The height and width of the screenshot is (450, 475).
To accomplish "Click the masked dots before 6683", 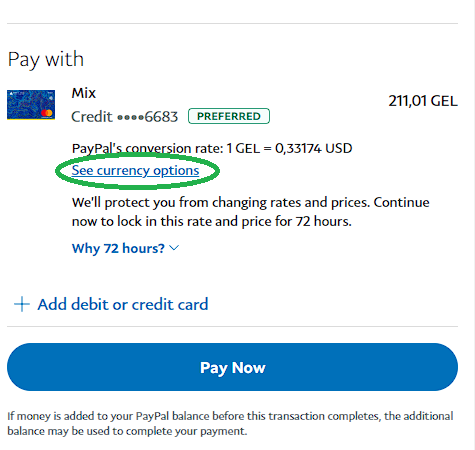I will coord(131,118).
